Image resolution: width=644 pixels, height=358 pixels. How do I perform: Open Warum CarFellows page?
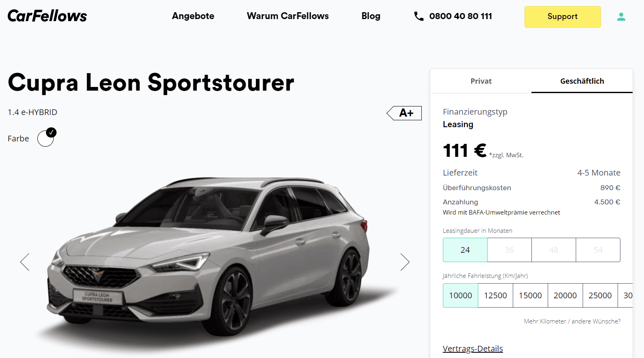point(288,16)
